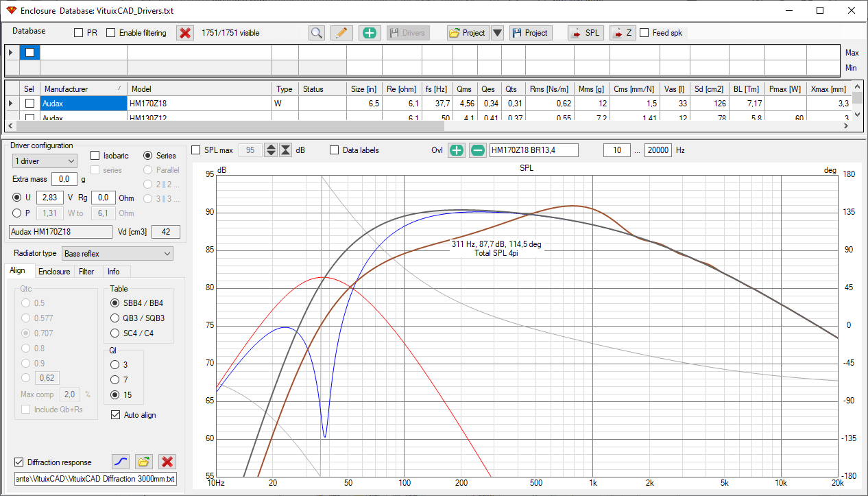
Task: Click the green plus add driver icon
Action: (370, 33)
